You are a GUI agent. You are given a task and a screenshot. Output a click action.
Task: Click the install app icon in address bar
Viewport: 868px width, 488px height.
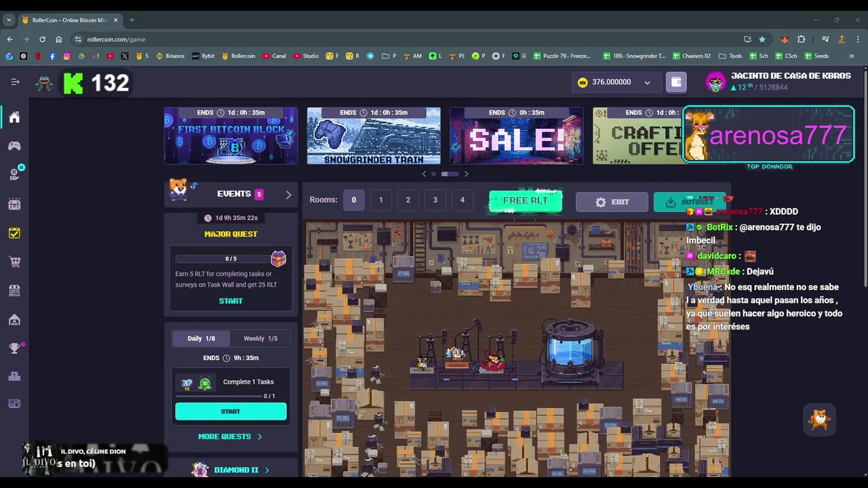click(747, 39)
